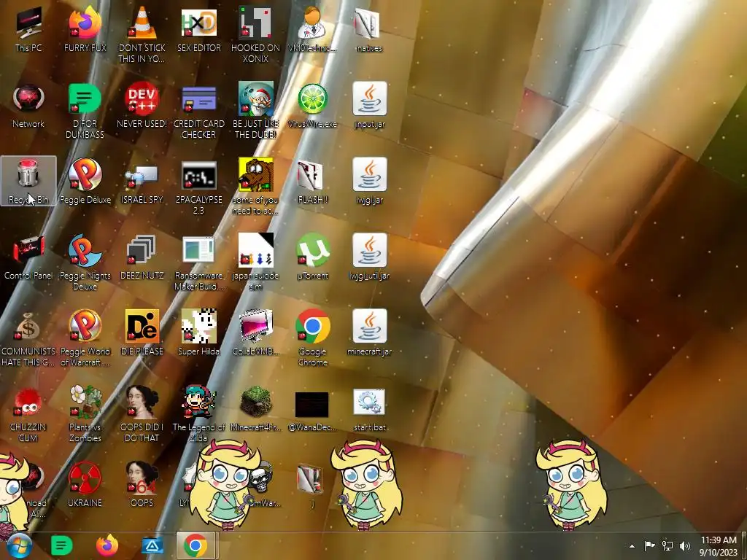747x560 pixels.
Task: Select the Super Hilda game icon
Action: pyautogui.click(x=198, y=332)
